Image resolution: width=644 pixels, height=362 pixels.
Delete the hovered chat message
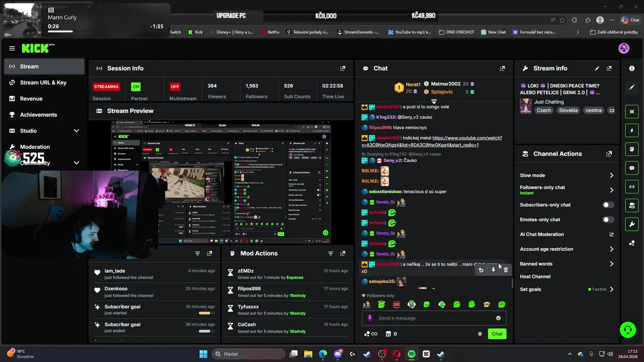pyautogui.click(x=506, y=270)
